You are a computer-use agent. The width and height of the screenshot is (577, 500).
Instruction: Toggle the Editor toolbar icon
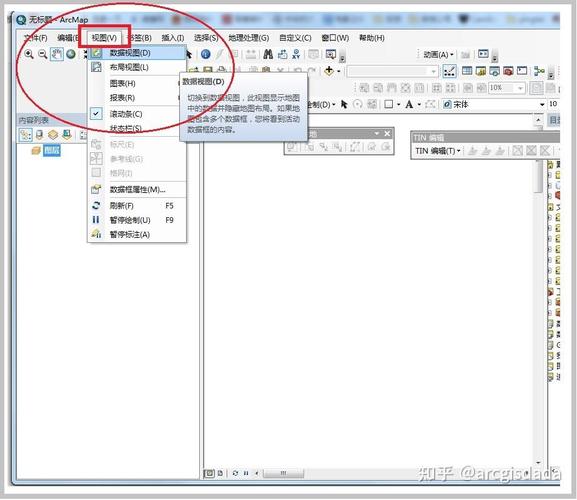click(449, 71)
